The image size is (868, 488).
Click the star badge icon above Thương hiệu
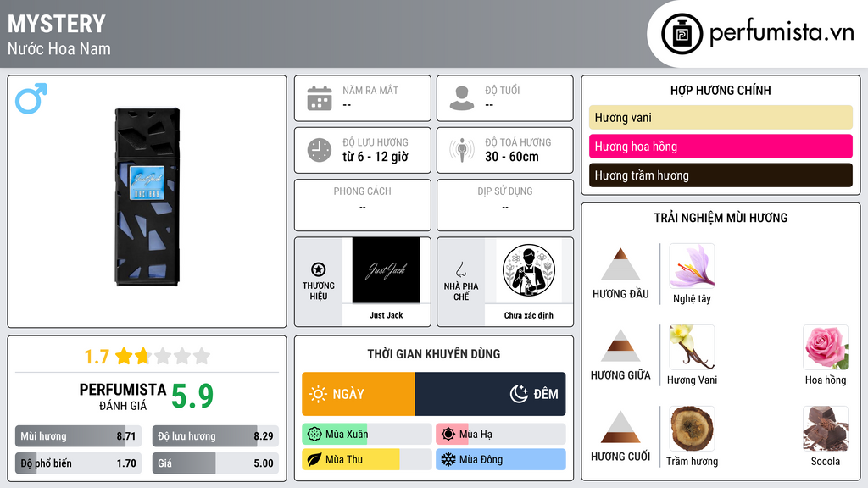click(x=319, y=269)
